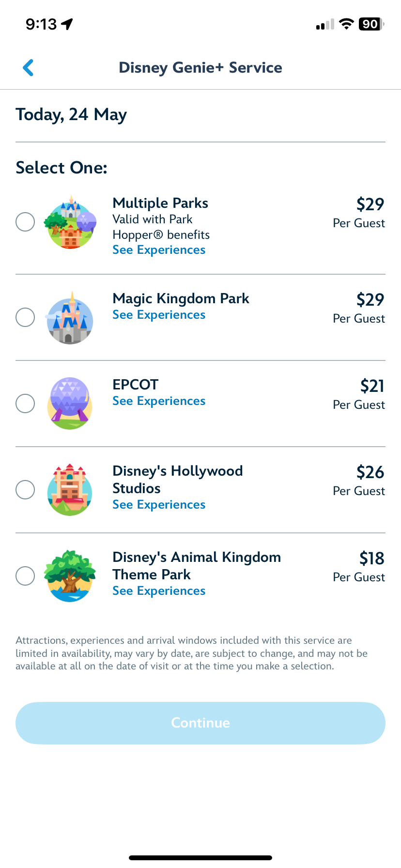
Task: View See Experiences for EPCOT
Action: click(x=159, y=401)
